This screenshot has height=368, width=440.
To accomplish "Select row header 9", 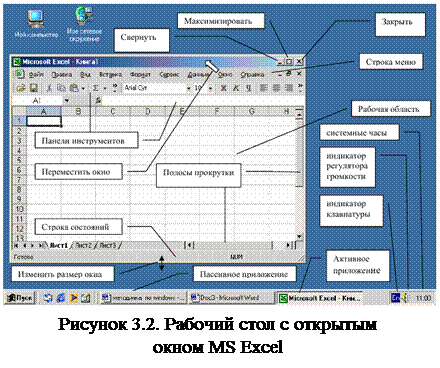I will [19, 199].
